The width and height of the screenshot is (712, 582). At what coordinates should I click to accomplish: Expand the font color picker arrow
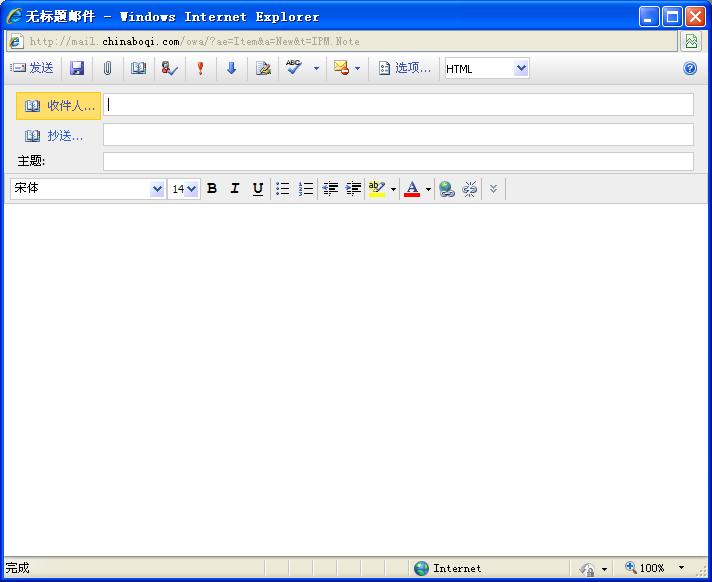click(428, 189)
